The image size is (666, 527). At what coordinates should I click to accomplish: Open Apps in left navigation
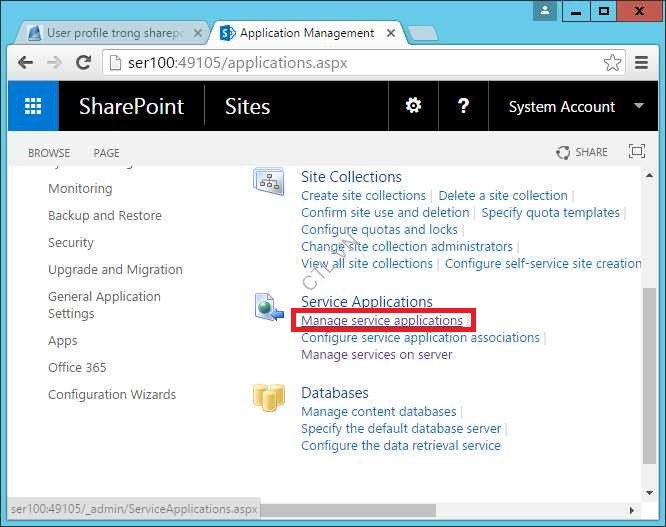click(x=63, y=341)
